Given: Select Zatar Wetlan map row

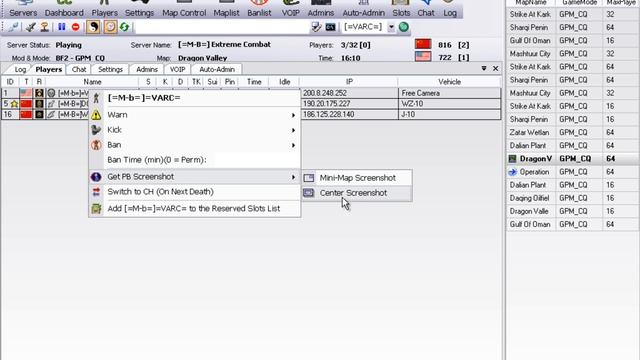Looking at the screenshot, I should coord(573,132).
